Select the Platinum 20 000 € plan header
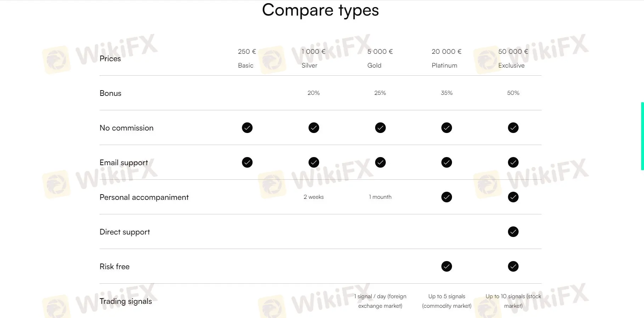The image size is (644, 318). coord(446,58)
